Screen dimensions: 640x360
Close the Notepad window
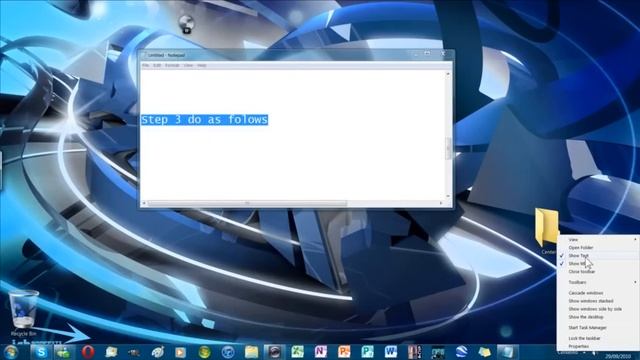(x=443, y=53)
